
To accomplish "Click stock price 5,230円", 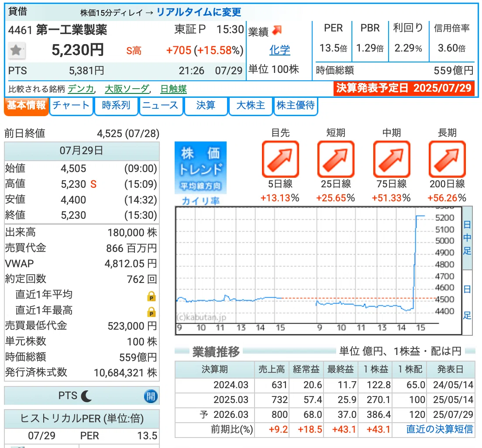I will point(78,50).
